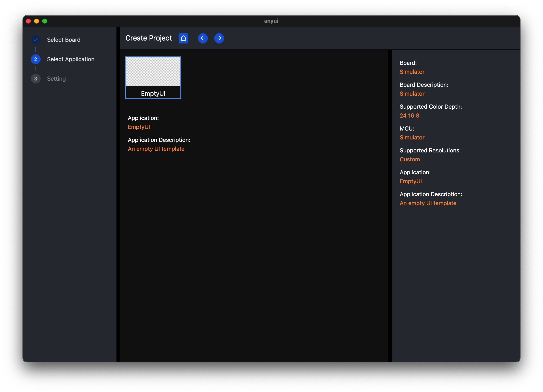
Task: Click the 24 16 8 color depth value
Action: [409, 116]
